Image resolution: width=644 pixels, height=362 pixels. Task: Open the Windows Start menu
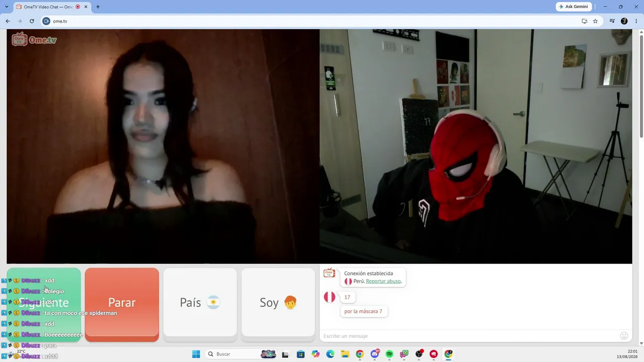(x=196, y=354)
